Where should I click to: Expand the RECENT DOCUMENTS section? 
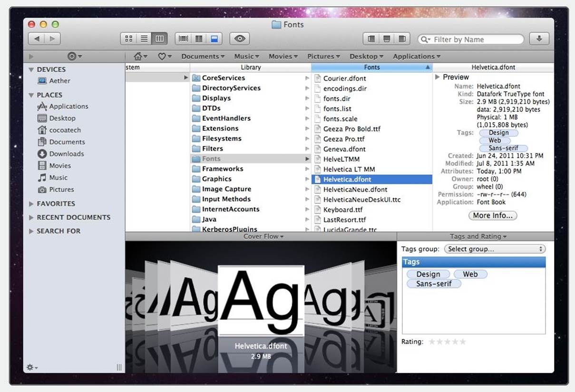pyautogui.click(x=31, y=218)
